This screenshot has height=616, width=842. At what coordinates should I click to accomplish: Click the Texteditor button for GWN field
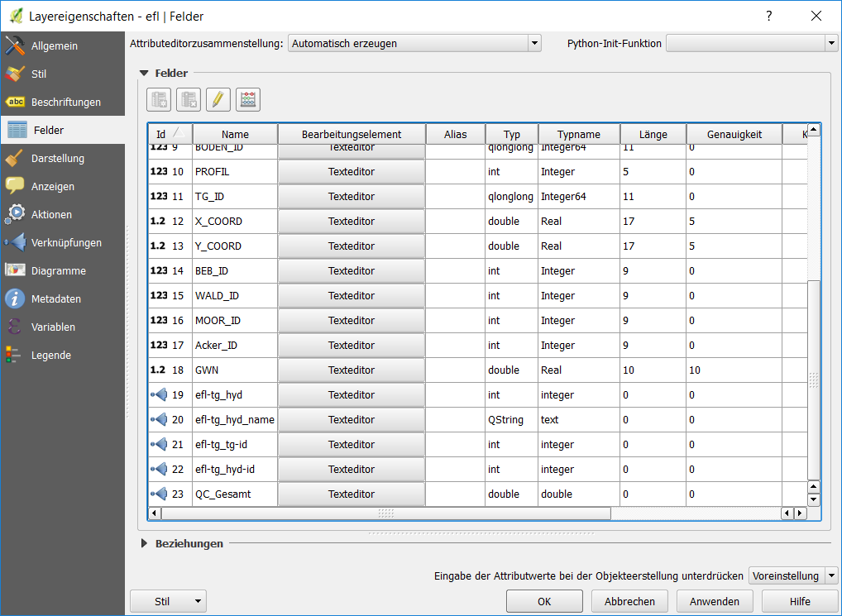pos(351,370)
